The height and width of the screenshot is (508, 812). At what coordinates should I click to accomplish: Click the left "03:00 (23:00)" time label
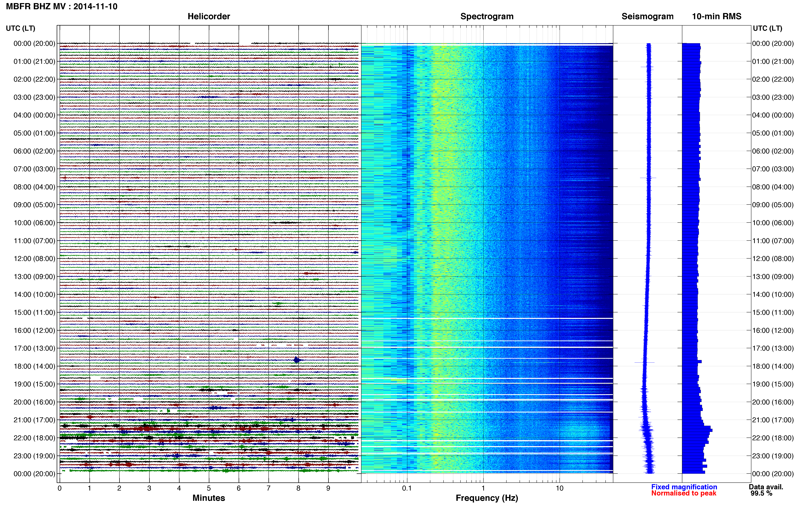coord(34,97)
